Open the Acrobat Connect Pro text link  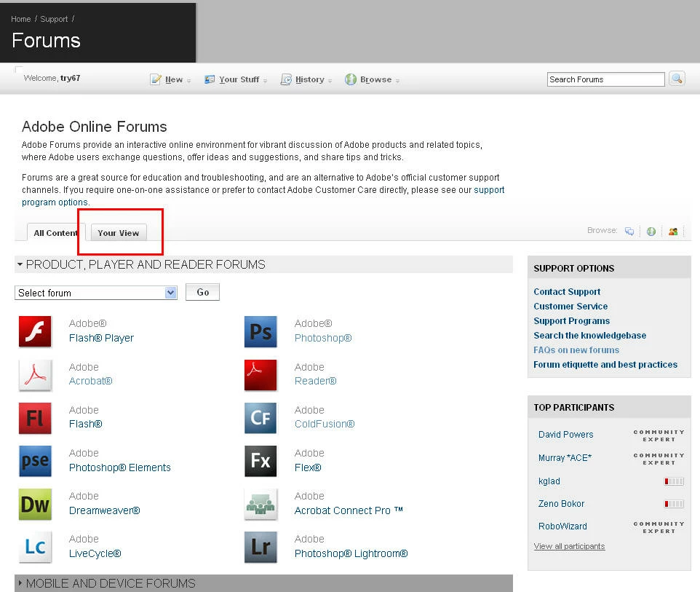(349, 510)
